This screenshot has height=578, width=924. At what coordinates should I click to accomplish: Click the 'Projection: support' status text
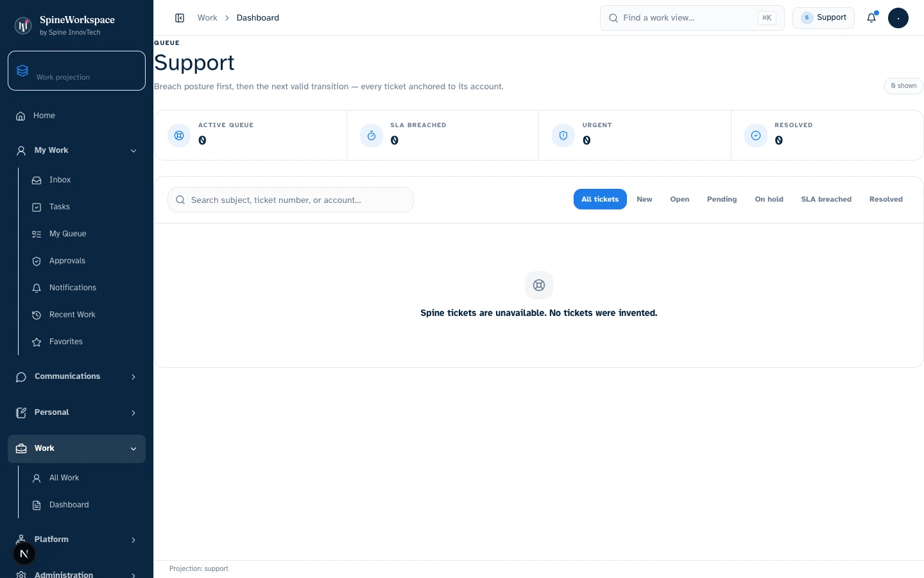pos(199,569)
